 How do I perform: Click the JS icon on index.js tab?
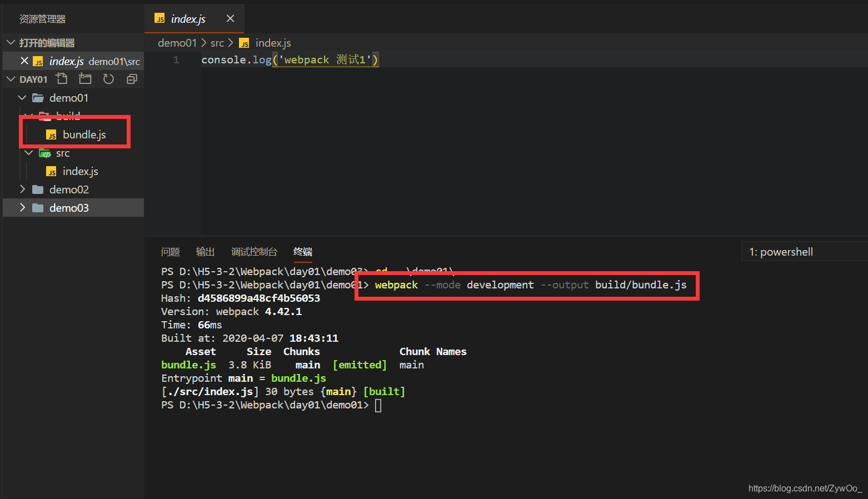(x=159, y=19)
